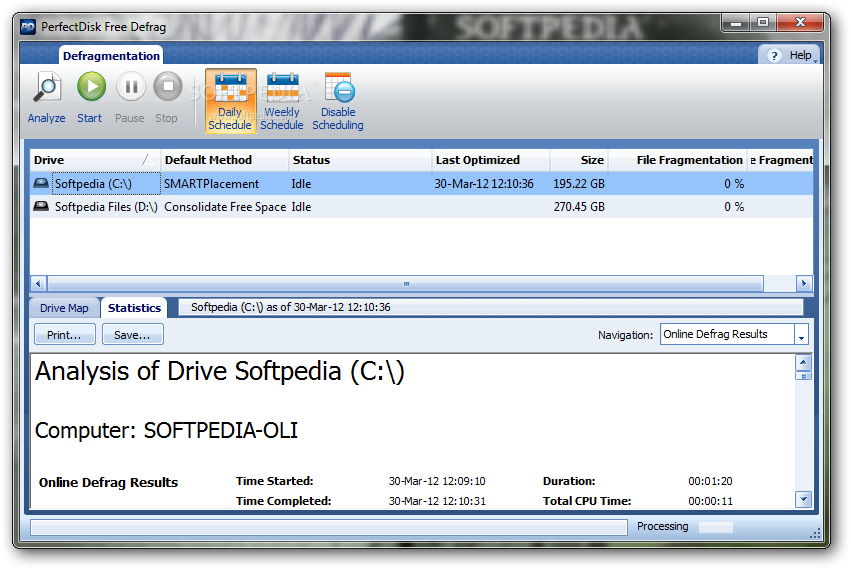
Task: Click the Analysis of Drive Softpedia heading
Action: click(x=220, y=372)
